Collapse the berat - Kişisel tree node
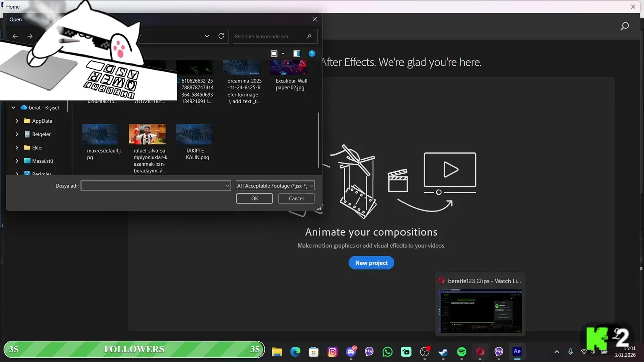This screenshot has width=644, height=362. tap(14, 108)
